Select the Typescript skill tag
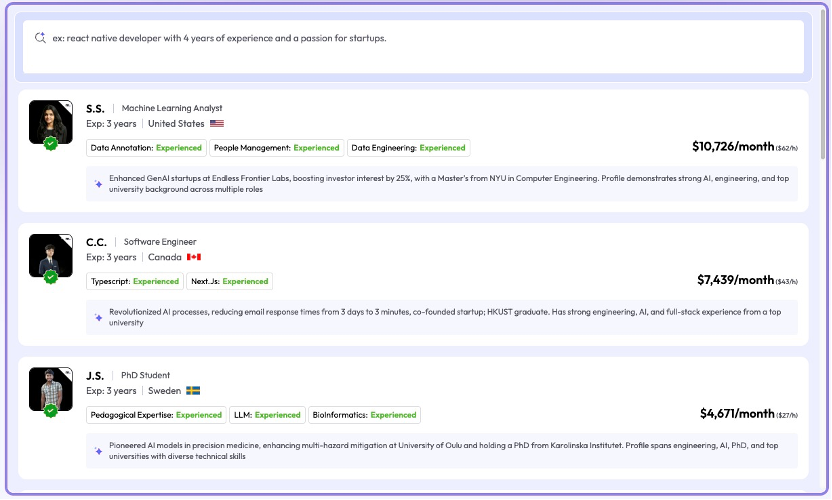The image size is (832, 500). tap(135, 281)
